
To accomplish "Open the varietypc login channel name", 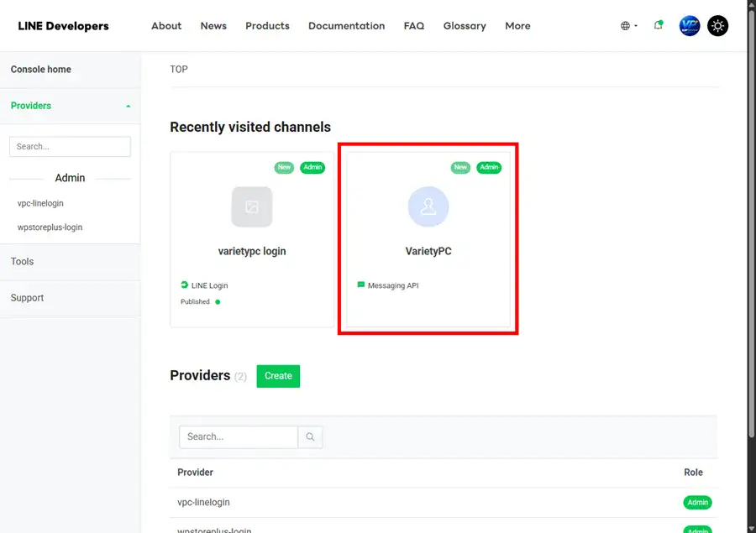I will [x=252, y=251].
